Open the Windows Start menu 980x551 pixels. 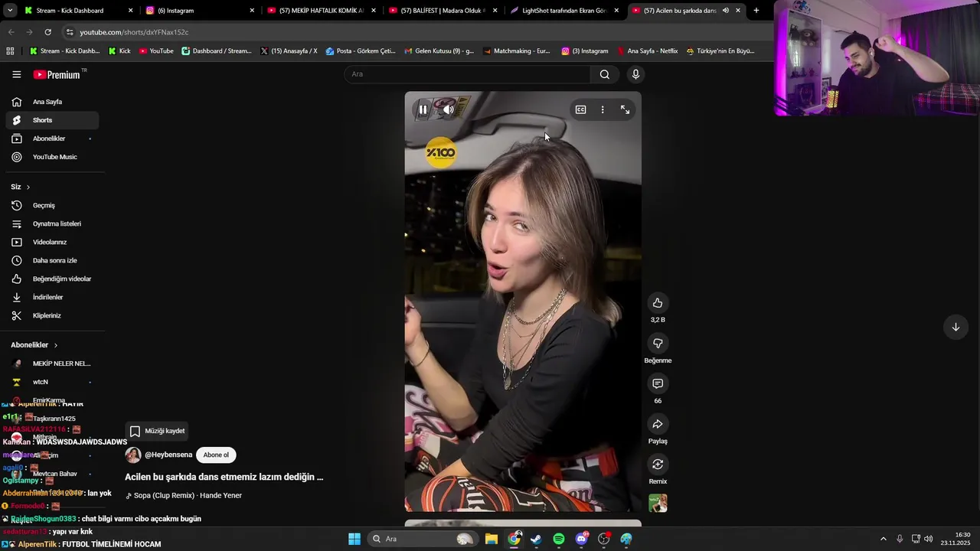tap(354, 539)
